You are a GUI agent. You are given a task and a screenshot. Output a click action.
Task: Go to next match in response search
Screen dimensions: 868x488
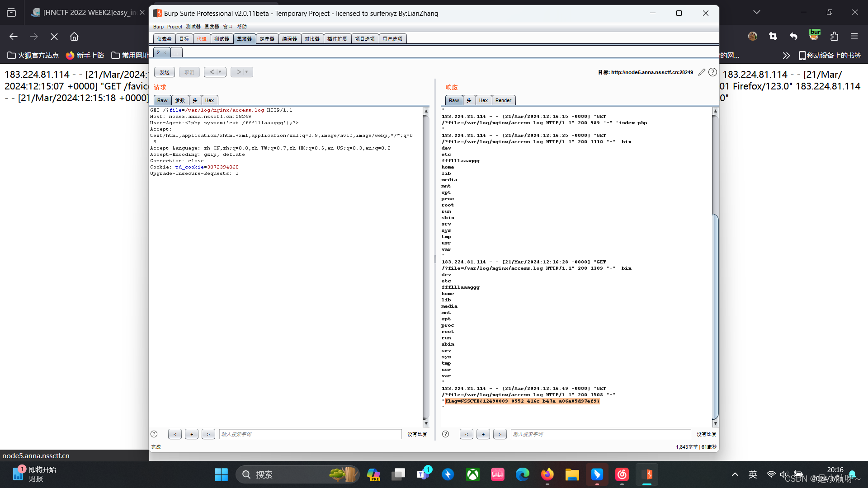pos(500,434)
